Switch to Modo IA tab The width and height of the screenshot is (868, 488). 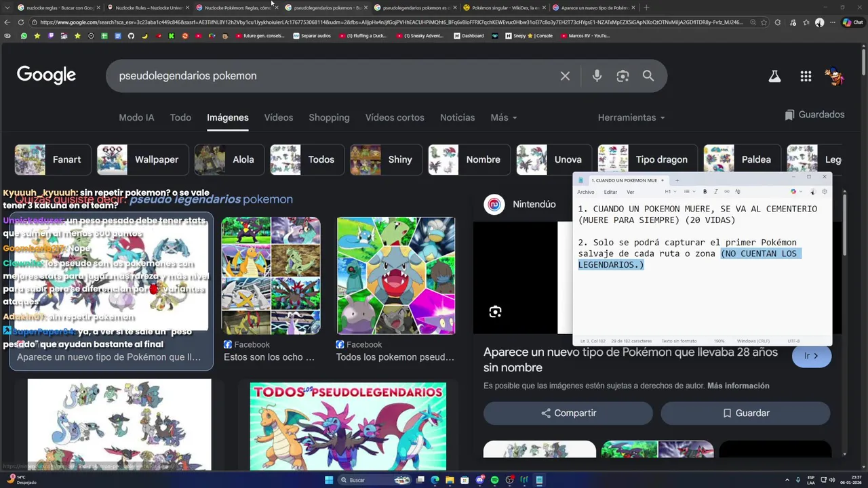coord(136,117)
